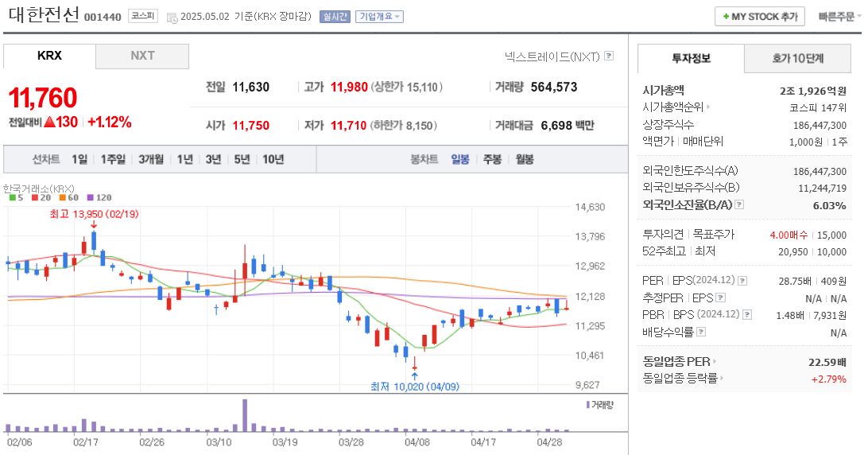Click 전일 value 11,630
This screenshot has width=868, height=455.
tap(250, 87)
